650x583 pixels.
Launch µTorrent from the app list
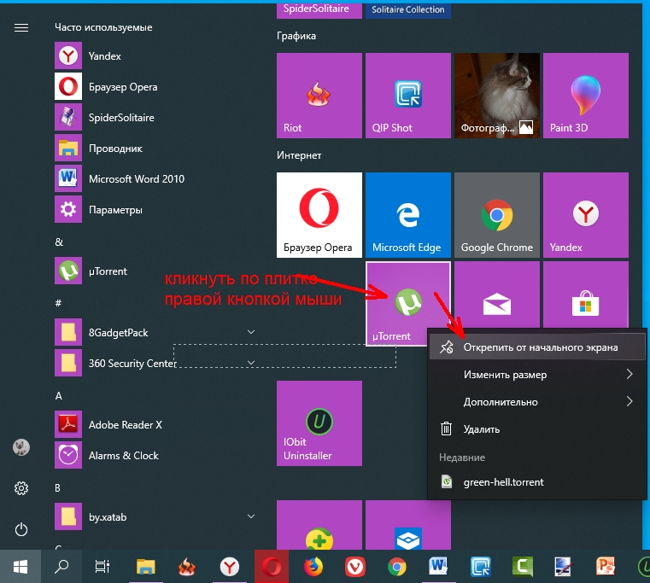pos(154,271)
